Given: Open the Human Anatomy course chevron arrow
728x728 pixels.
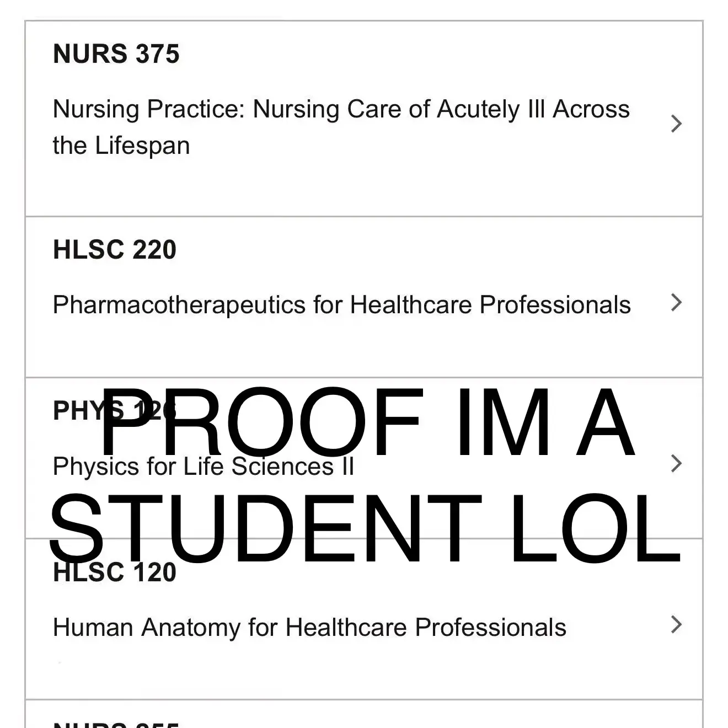Looking at the screenshot, I should coord(676,624).
